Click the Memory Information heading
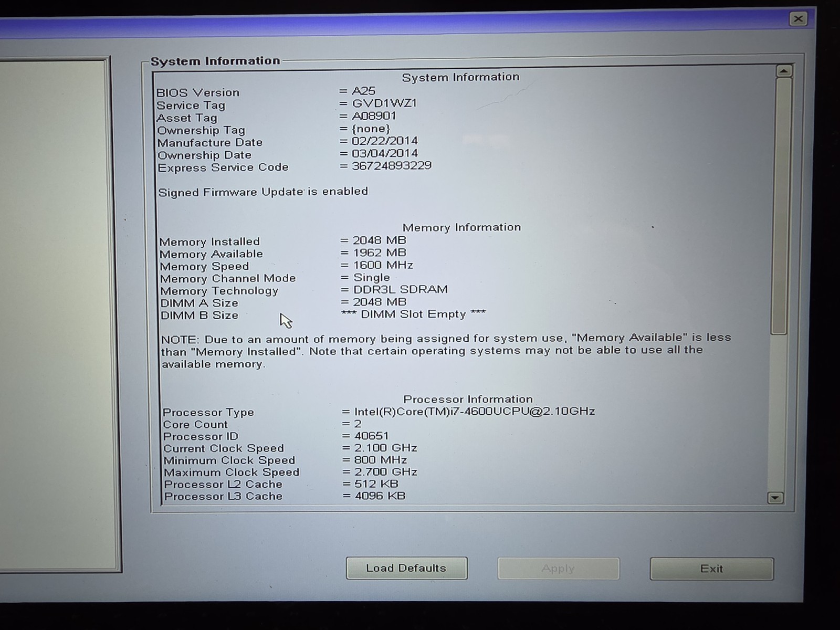This screenshot has width=840, height=630. pyautogui.click(x=461, y=227)
